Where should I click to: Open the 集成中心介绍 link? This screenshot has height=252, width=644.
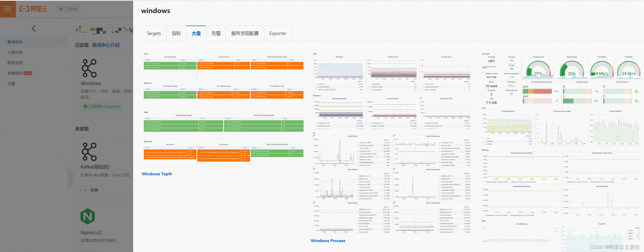tap(106, 45)
